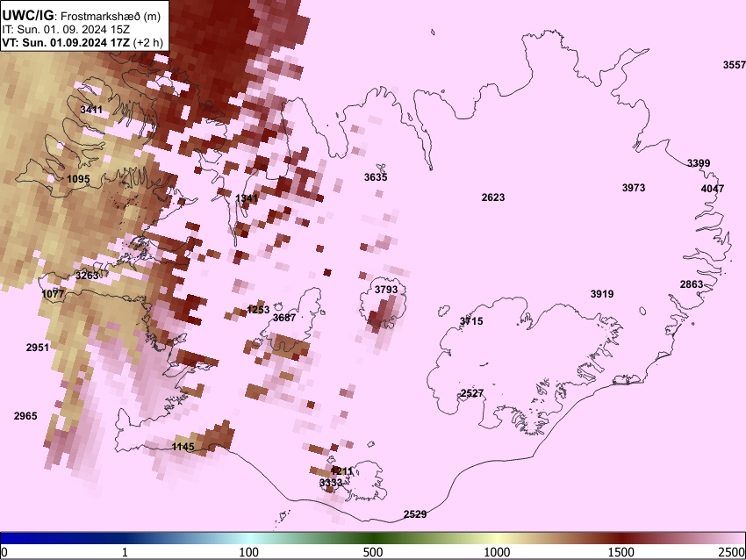Click the map value 3557
Image resolution: width=746 pixels, height=560 pixels.
tap(734, 65)
